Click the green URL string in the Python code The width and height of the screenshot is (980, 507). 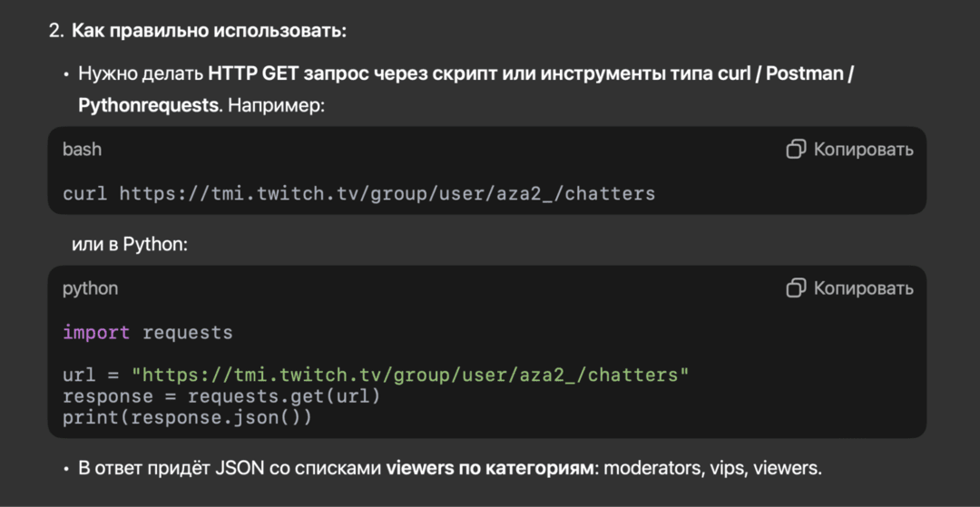click(x=410, y=375)
